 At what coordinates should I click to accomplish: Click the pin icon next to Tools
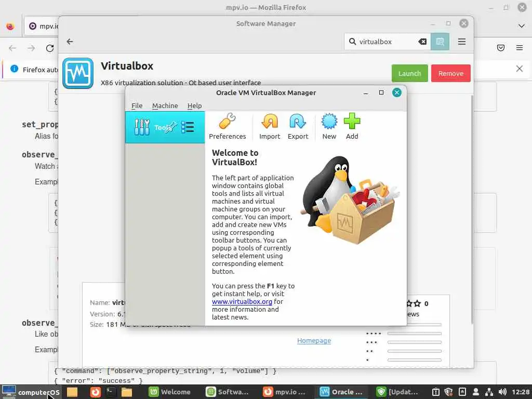pos(171,127)
